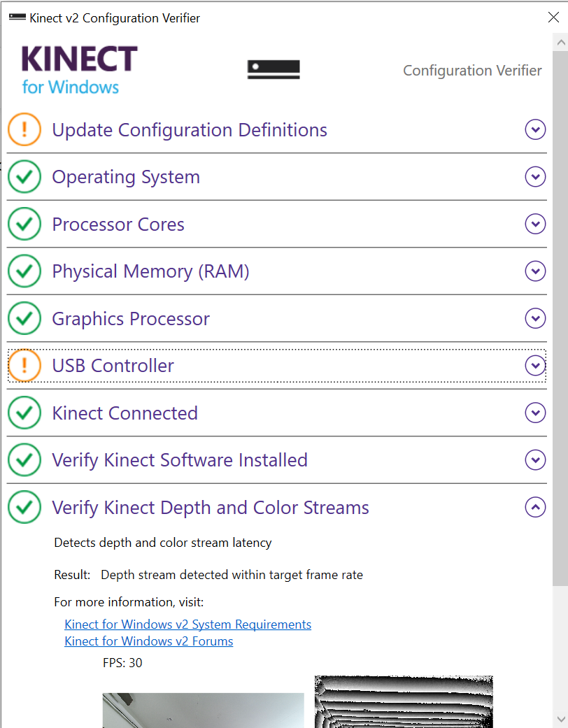Viewport: 568px width, 728px height.
Task: Click the vertical scrollbar down arrow
Action: click(560, 718)
